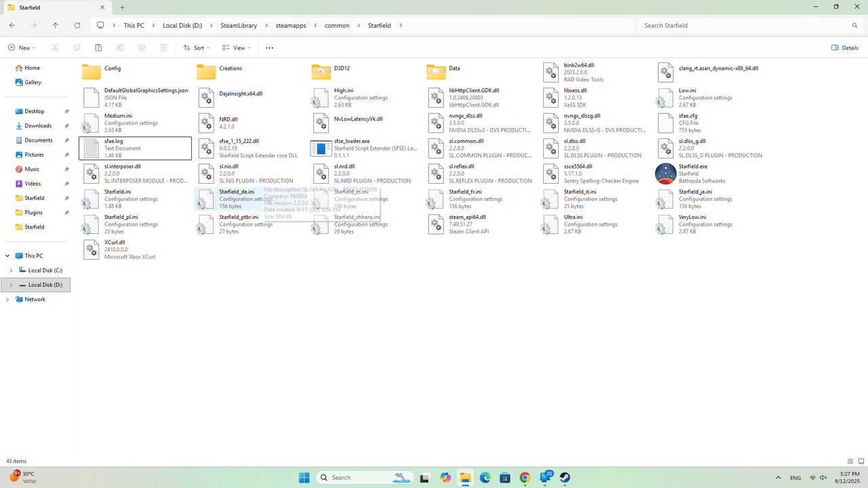
Task: Refresh the Starfield folder view
Action: 77,25
